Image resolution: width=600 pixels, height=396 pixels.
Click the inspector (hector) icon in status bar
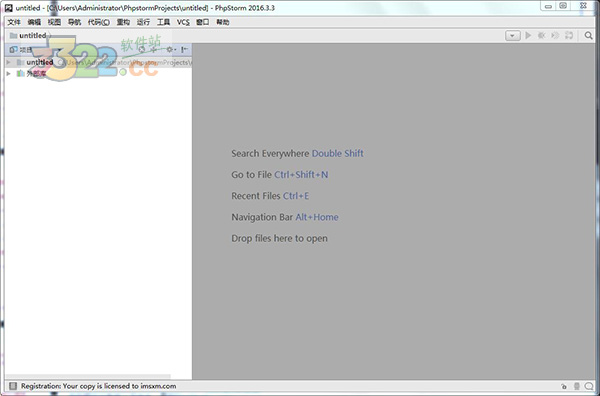pos(577,386)
